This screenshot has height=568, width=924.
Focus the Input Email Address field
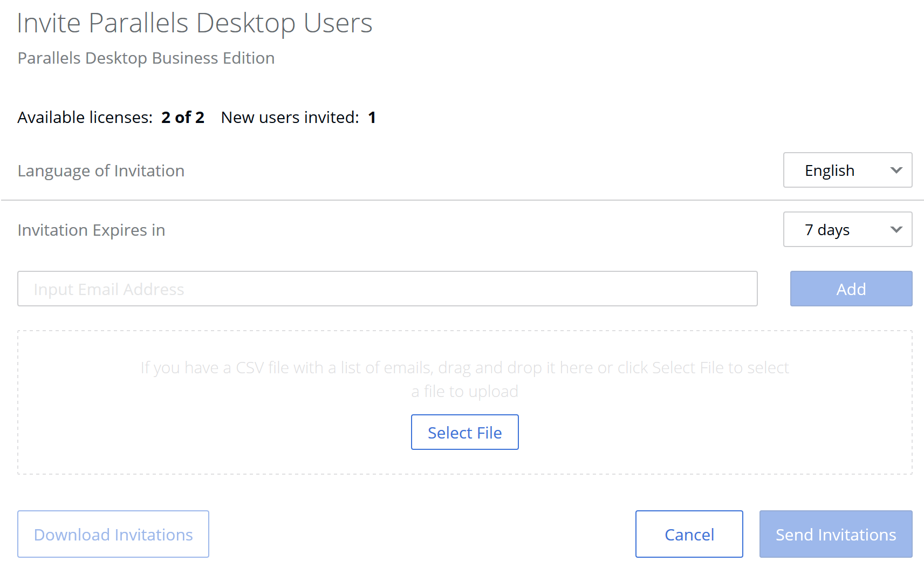(x=387, y=289)
